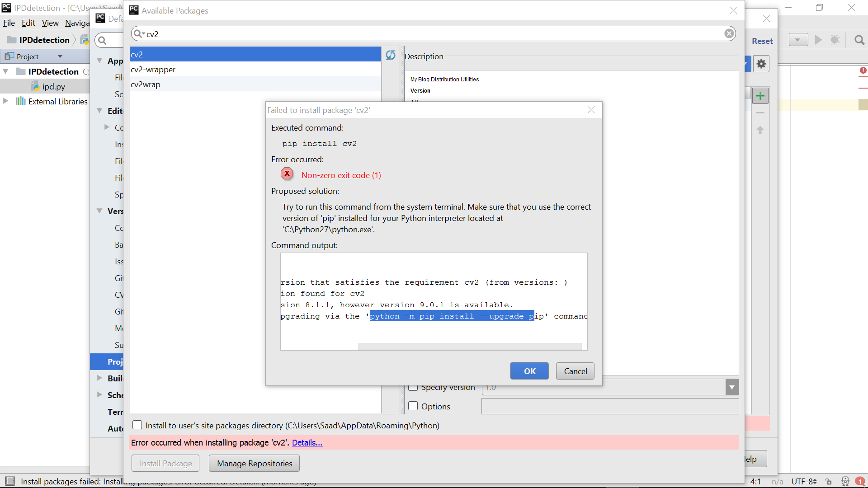Click the Search Everywhere magnifier icon
The image size is (868, 488).
point(859,40)
